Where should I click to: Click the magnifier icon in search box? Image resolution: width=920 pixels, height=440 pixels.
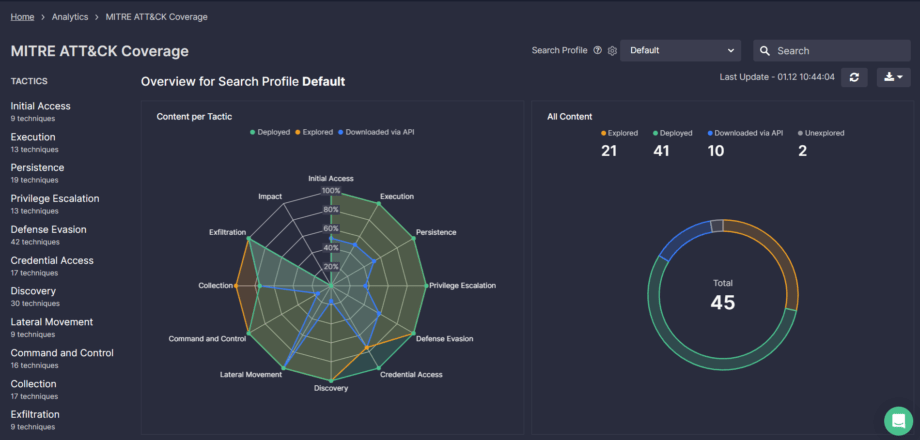tap(765, 51)
